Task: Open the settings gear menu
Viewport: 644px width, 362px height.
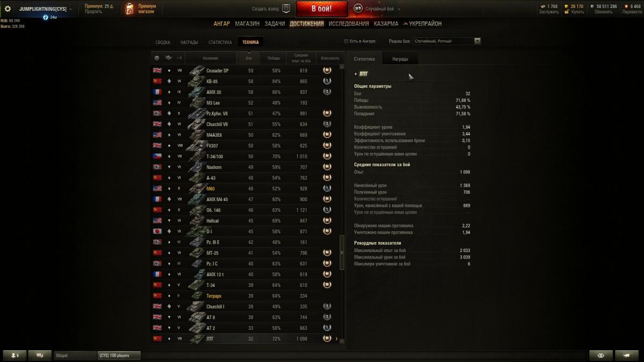Action: pyautogui.click(x=8, y=9)
